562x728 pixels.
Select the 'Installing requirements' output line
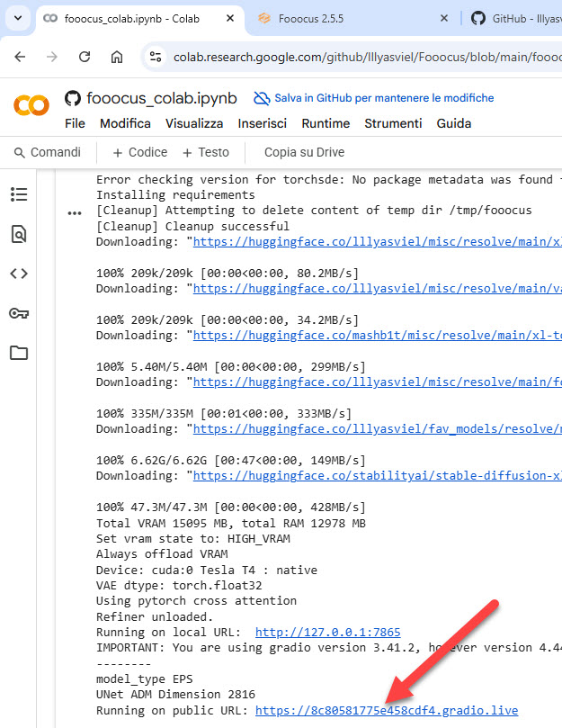click(x=175, y=194)
